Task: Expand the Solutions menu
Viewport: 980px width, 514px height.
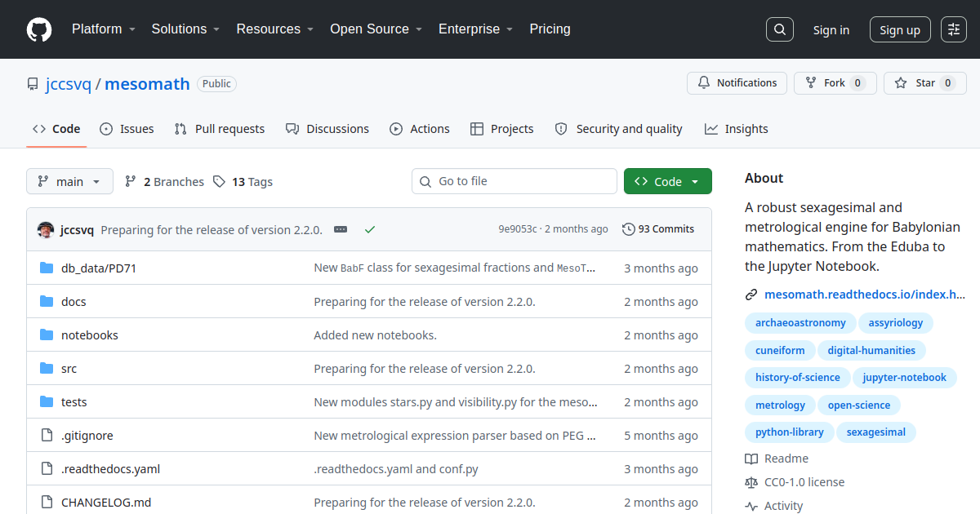Action: click(x=185, y=29)
